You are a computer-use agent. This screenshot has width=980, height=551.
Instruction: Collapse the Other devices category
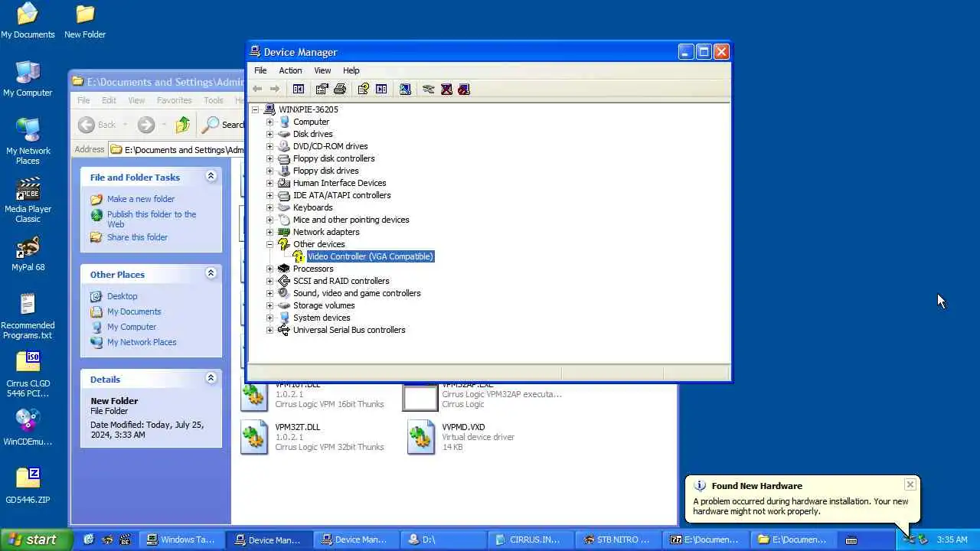click(x=269, y=244)
